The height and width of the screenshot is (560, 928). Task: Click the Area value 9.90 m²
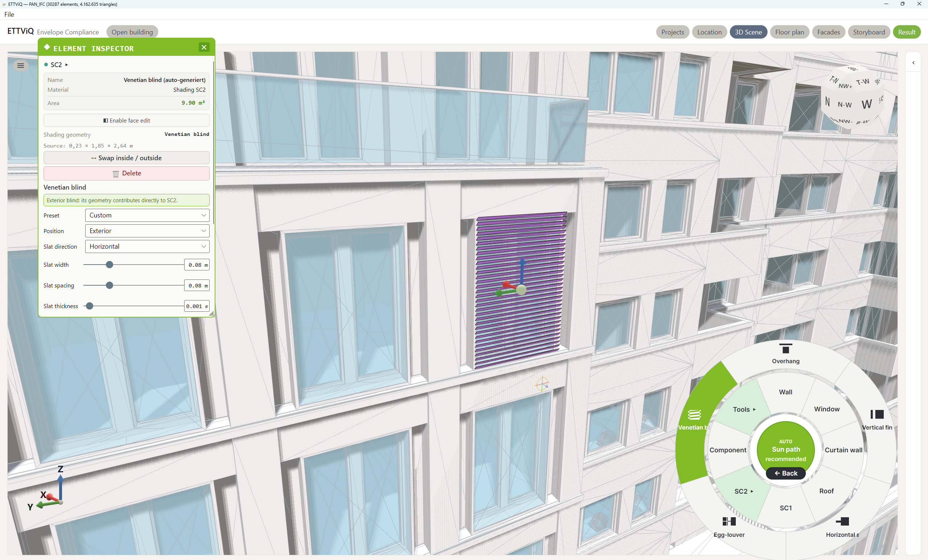[x=193, y=103]
